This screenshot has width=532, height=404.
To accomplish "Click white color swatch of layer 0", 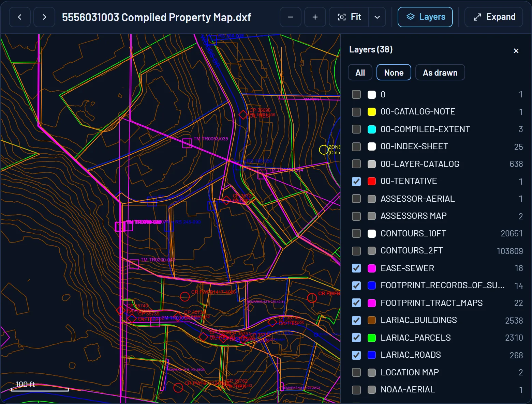I will click(x=372, y=94).
